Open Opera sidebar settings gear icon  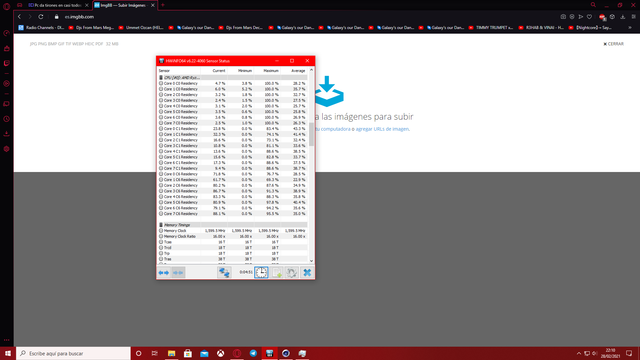coord(7,149)
